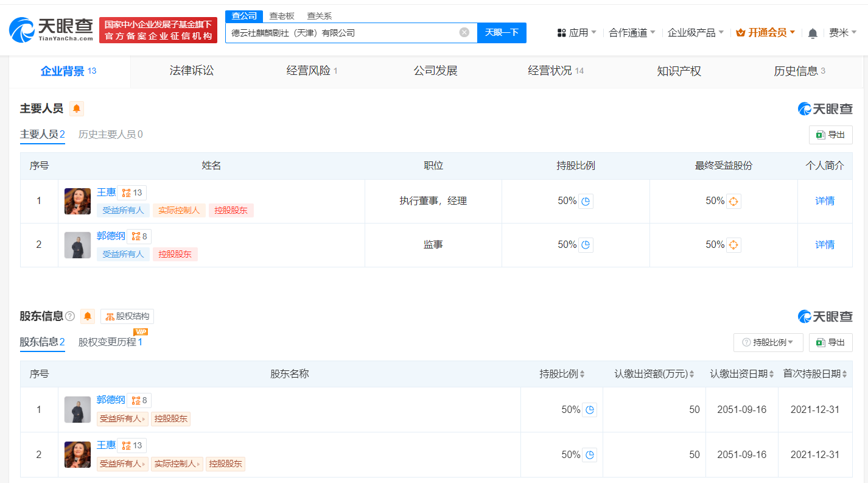The image size is (868, 483).
Task: Open 王惠's 详情 profile link
Action: [x=824, y=200]
